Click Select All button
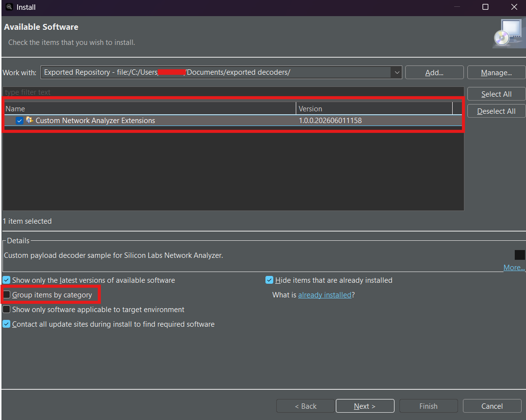Image resolution: width=526 pixels, height=420 pixels. (x=496, y=94)
